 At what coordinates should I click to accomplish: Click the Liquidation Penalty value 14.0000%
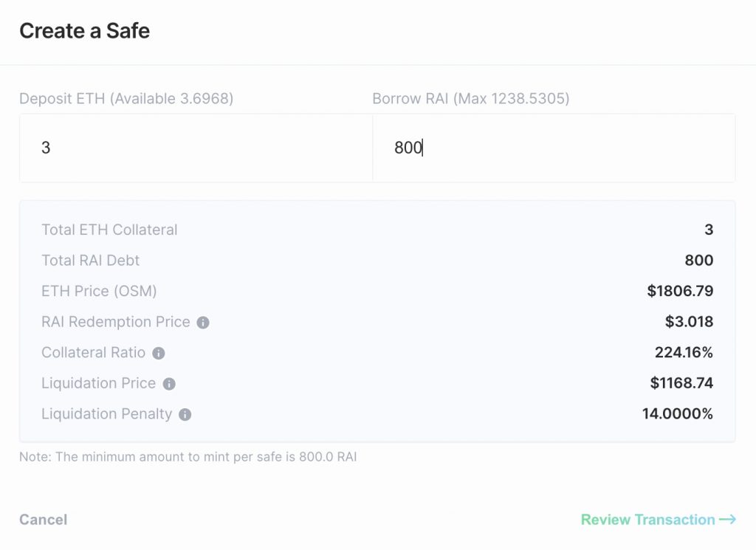[x=678, y=413]
